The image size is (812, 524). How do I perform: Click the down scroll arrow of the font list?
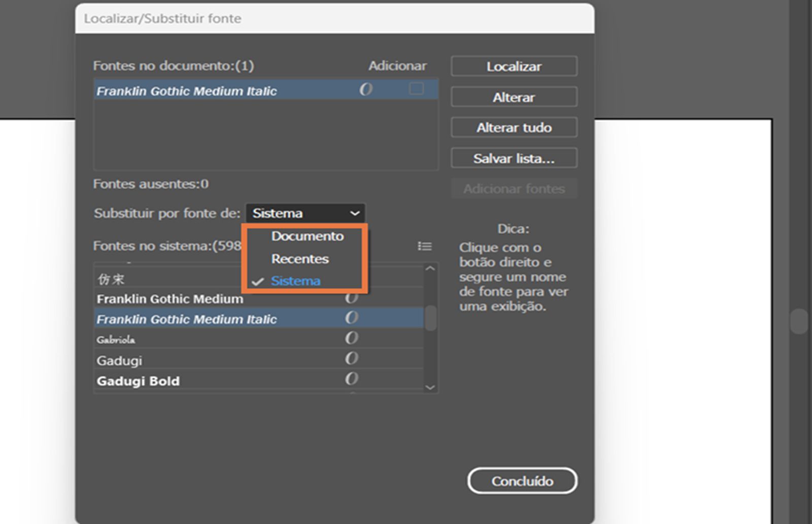pyautogui.click(x=431, y=387)
